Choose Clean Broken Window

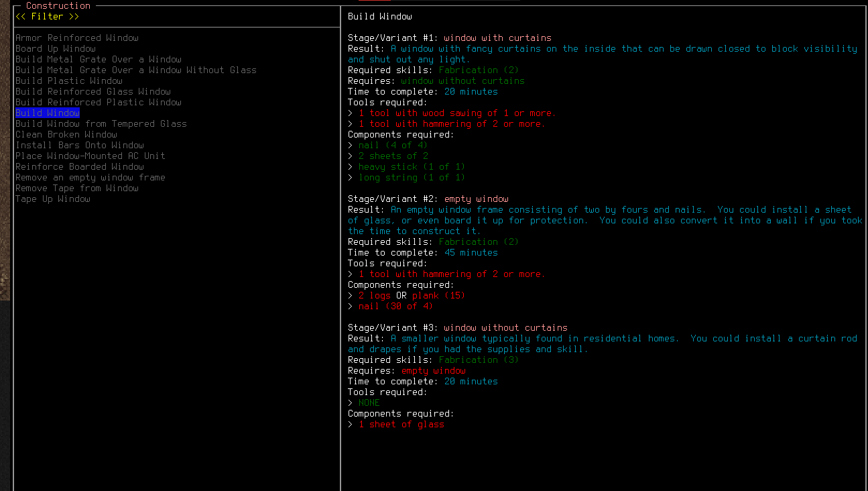[x=66, y=134]
